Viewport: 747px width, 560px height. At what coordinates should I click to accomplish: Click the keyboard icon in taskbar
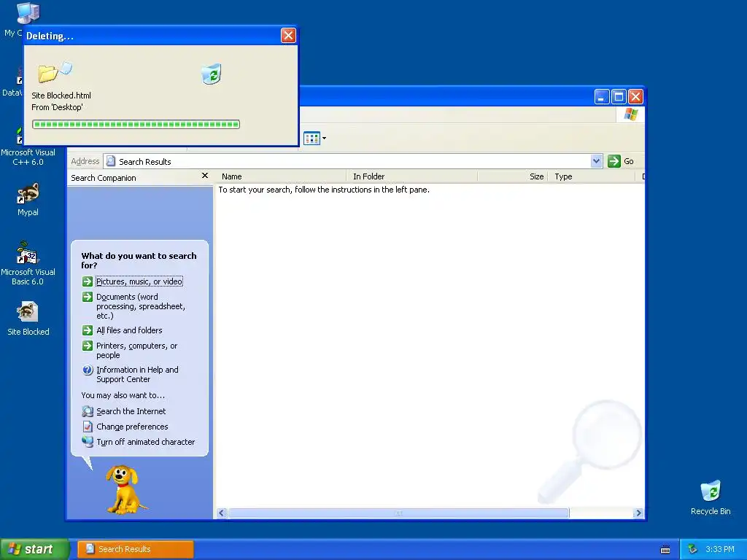tap(665, 550)
